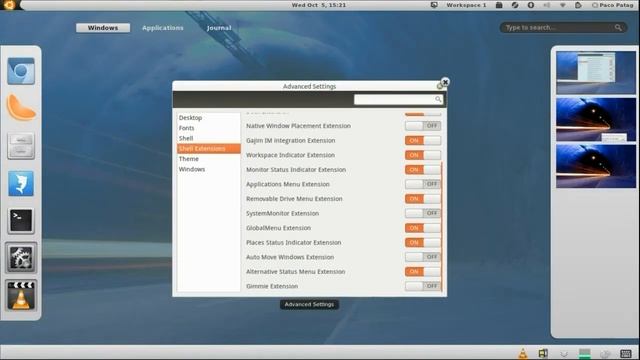Click the keyboard icon in bottom tray
This screenshot has width=640, height=360.
pos(625,353)
